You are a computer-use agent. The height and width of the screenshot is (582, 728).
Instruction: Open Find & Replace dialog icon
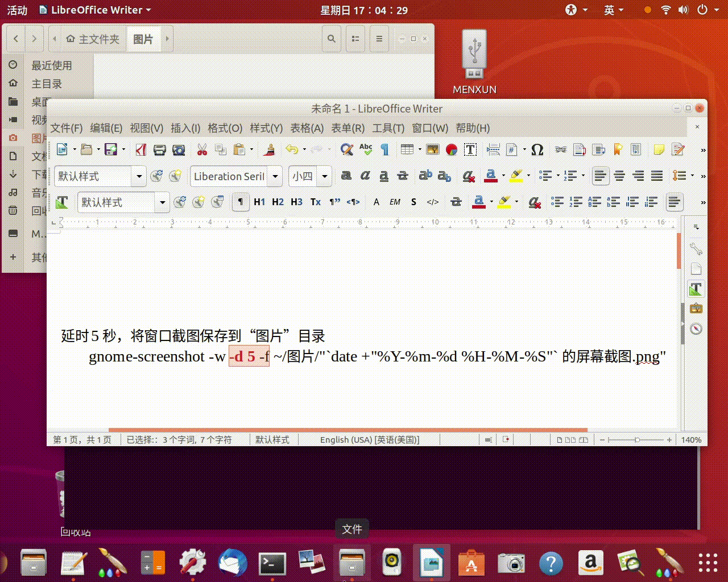[x=346, y=149]
